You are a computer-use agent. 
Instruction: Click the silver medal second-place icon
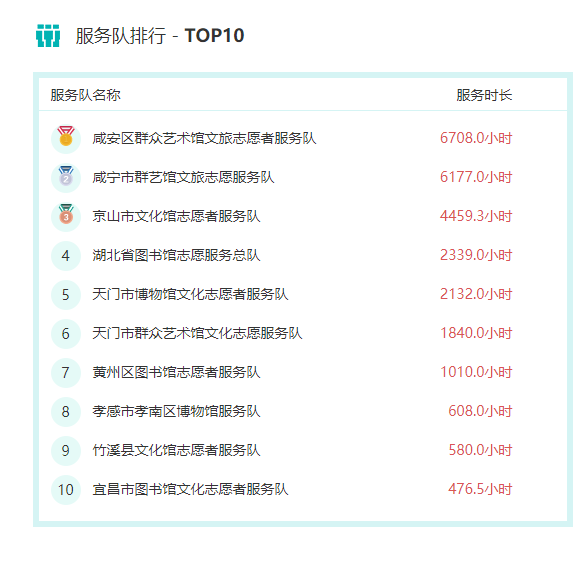coord(66,177)
